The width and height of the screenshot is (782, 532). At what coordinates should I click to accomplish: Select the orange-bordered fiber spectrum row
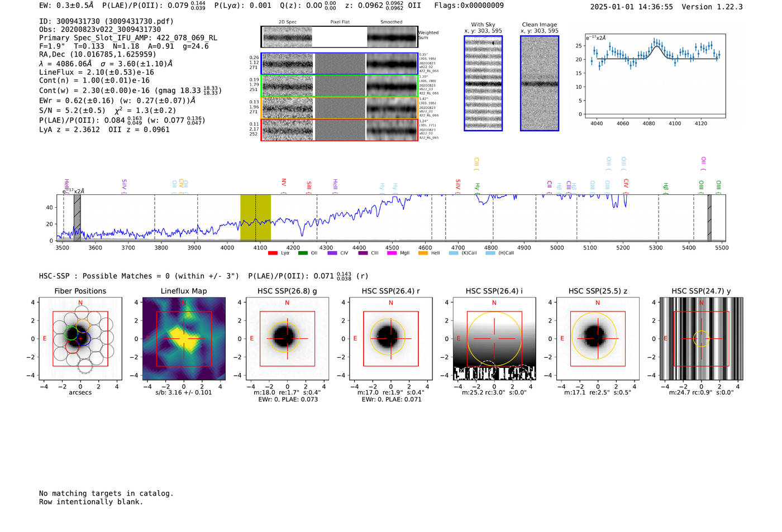coord(340,108)
